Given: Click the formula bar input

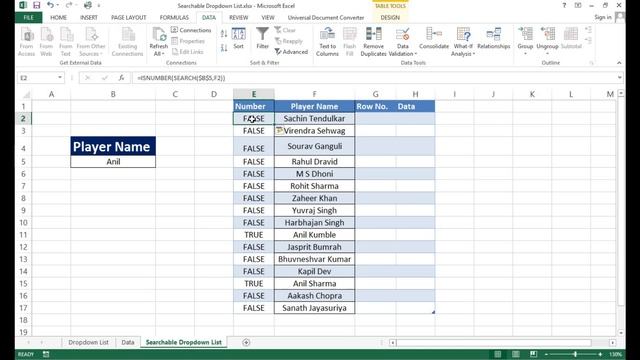Looking at the screenshot, I should 373,78.
